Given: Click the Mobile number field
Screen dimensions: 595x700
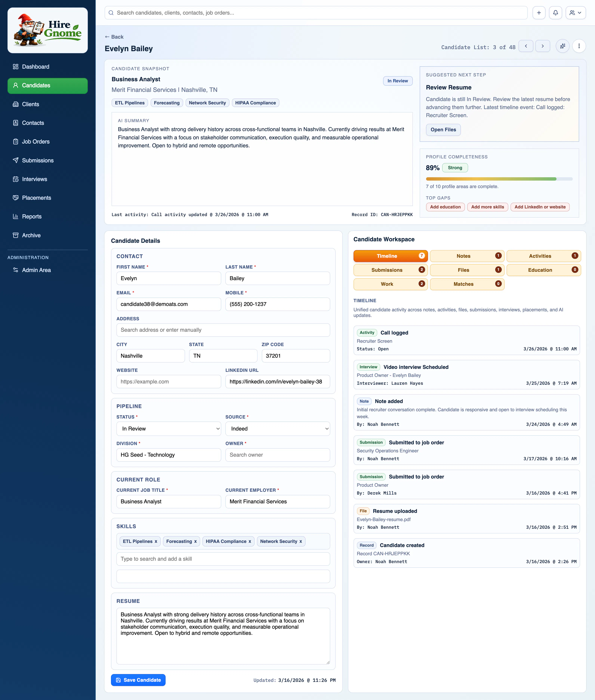Looking at the screenshot, I should (x=278, y=304).
